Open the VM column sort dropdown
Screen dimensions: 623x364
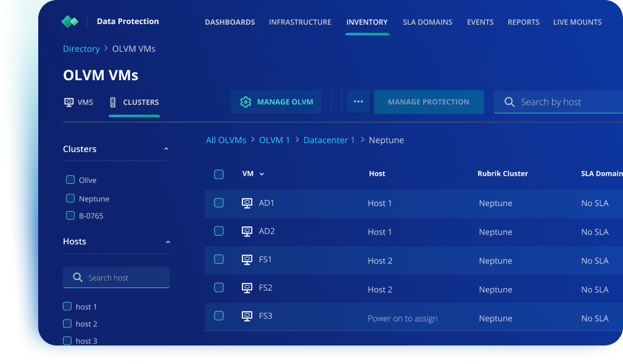[x=262, y=174]
